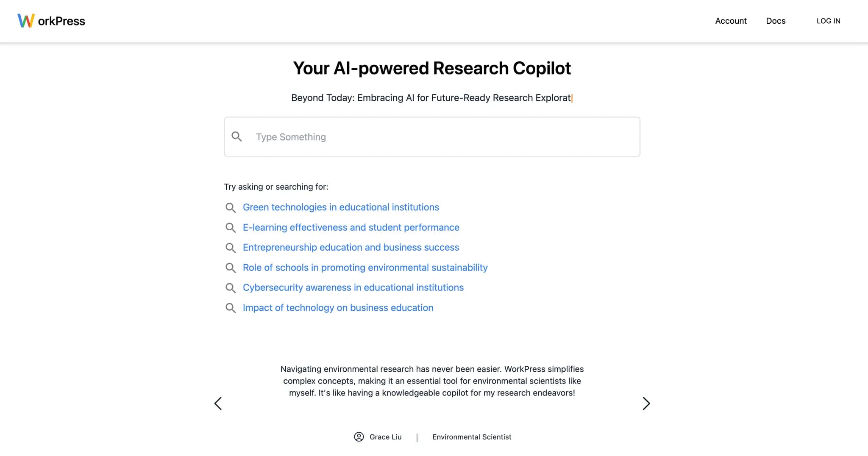This screenshot has height=456, width=868.
Task: Click search icon beside Green technologies suggestion
Action: coord(231,207)
